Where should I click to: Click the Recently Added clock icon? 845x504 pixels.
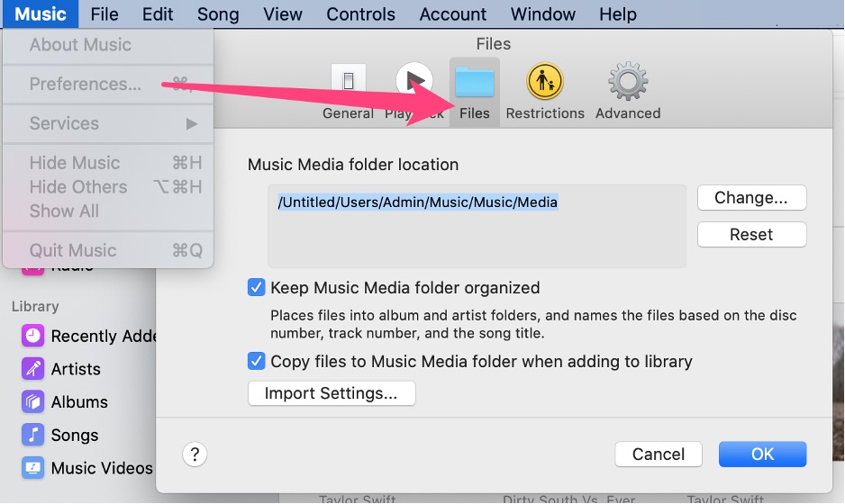point(33,336)
